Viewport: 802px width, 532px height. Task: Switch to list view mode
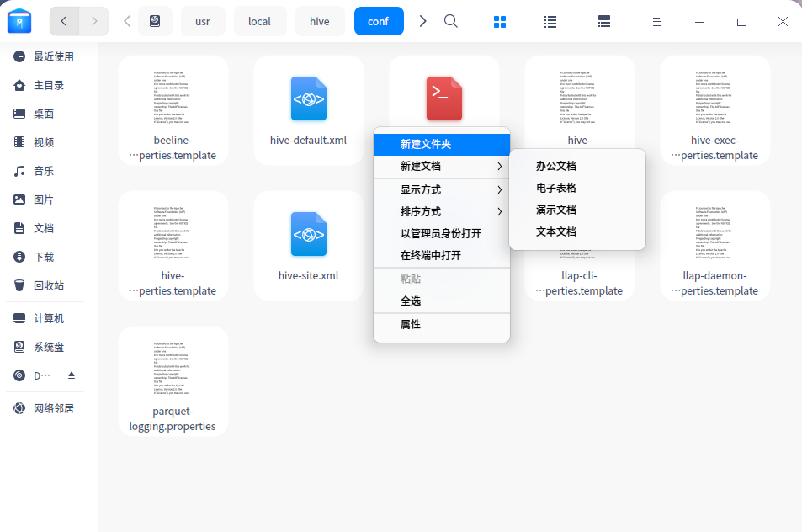[x=550, y=21]
